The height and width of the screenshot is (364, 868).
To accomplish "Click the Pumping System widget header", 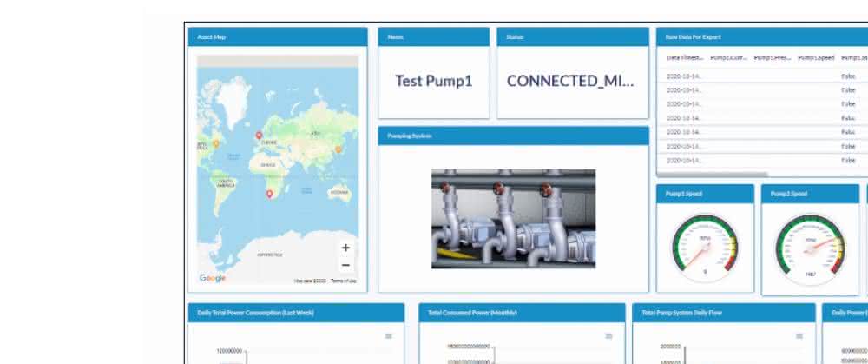I will pyautogui.click(x=513, y=136).
